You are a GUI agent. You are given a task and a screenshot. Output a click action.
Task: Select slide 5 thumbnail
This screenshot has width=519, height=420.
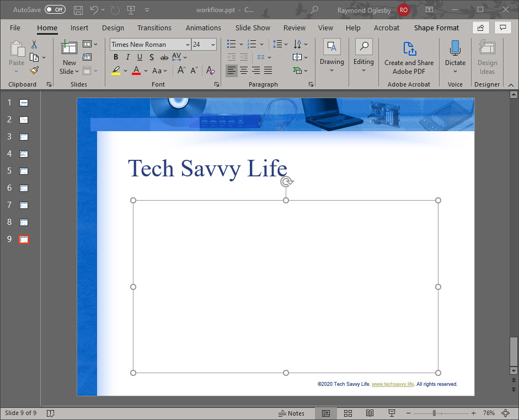(x=24, y=171)
